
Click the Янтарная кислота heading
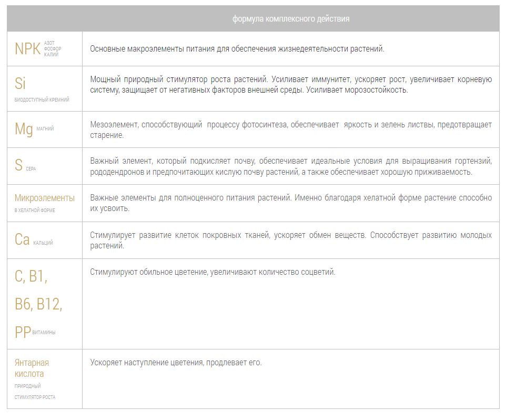tap(32, 368)
